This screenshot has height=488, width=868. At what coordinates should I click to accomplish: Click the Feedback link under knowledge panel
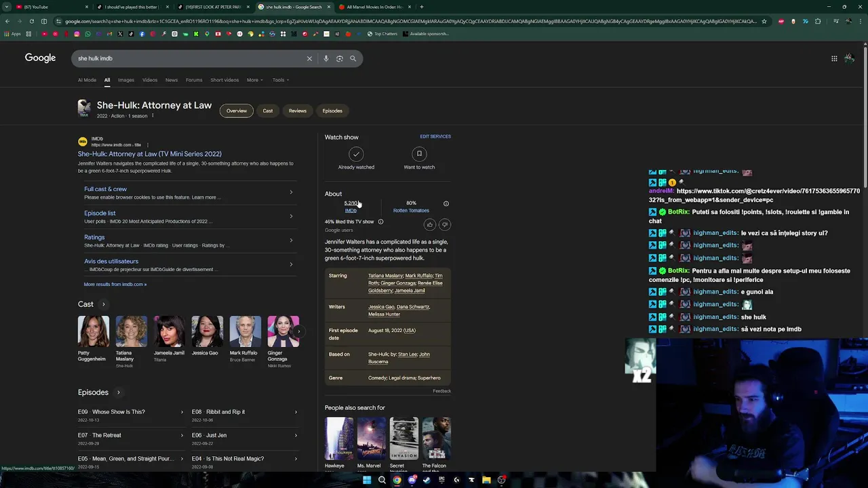pyautogui.click(x=441, y=391)
